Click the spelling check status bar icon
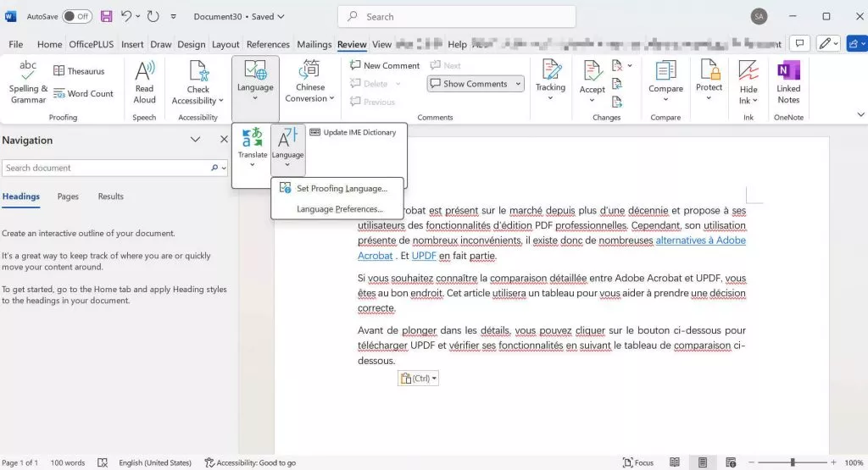 103,463
